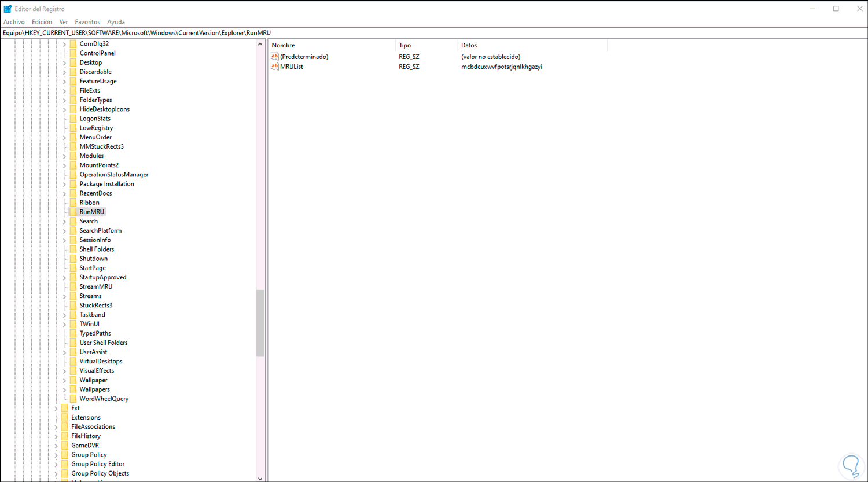Expand the Streams registry key
Image resolution: width=868 pixels, height=482 pixels.
pyautogui.click(x=64, y=296)
